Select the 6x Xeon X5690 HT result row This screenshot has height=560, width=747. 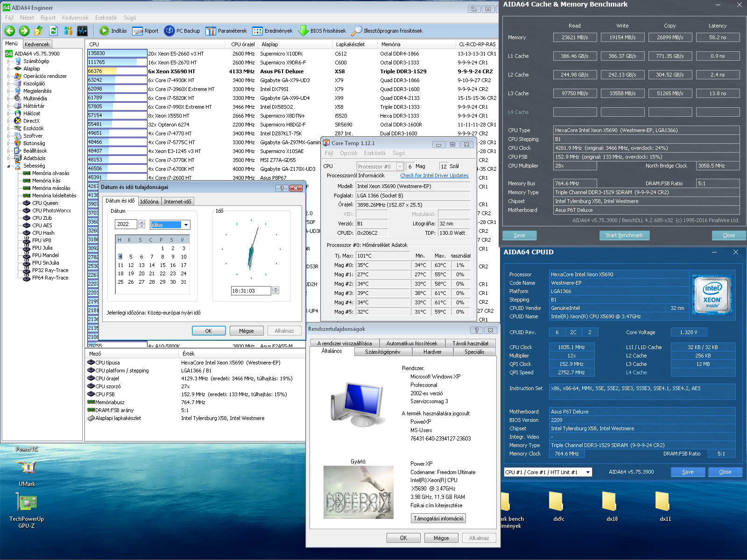[292, 71]
